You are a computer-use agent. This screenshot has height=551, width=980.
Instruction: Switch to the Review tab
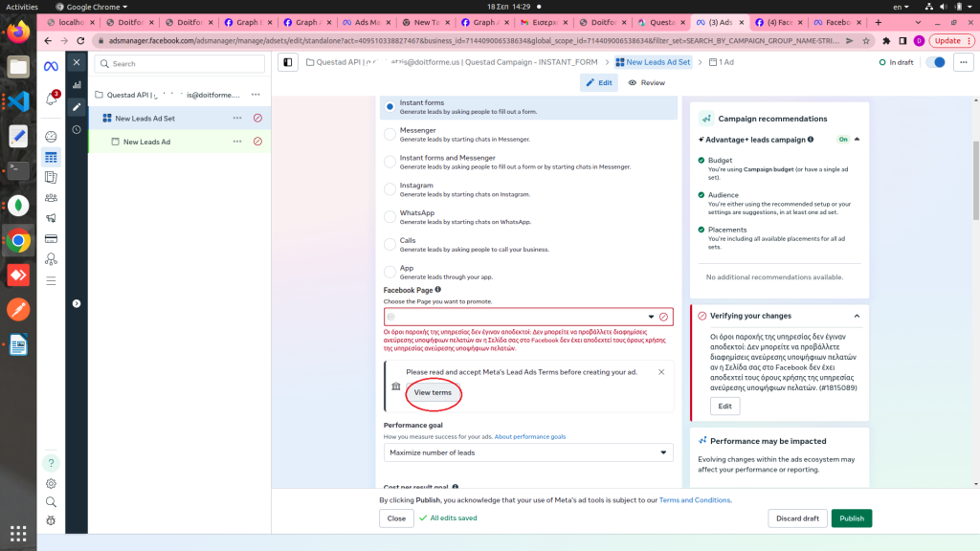(x=646, y=83)
